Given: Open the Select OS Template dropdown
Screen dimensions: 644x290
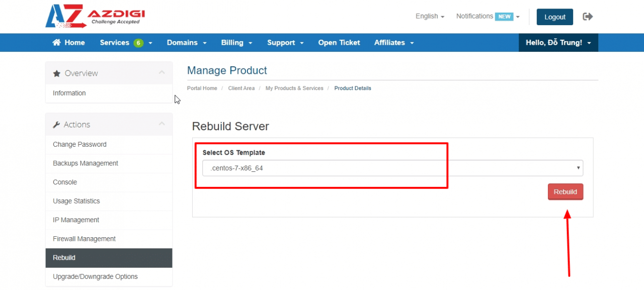Looking at the screenshot, I should pyautogui.click(x=392, y=168).
